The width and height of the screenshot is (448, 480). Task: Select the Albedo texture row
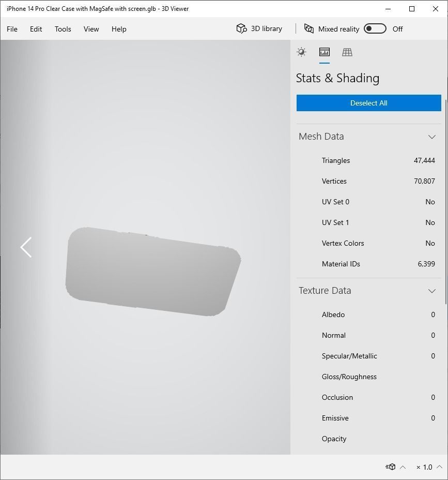(369, 314)
